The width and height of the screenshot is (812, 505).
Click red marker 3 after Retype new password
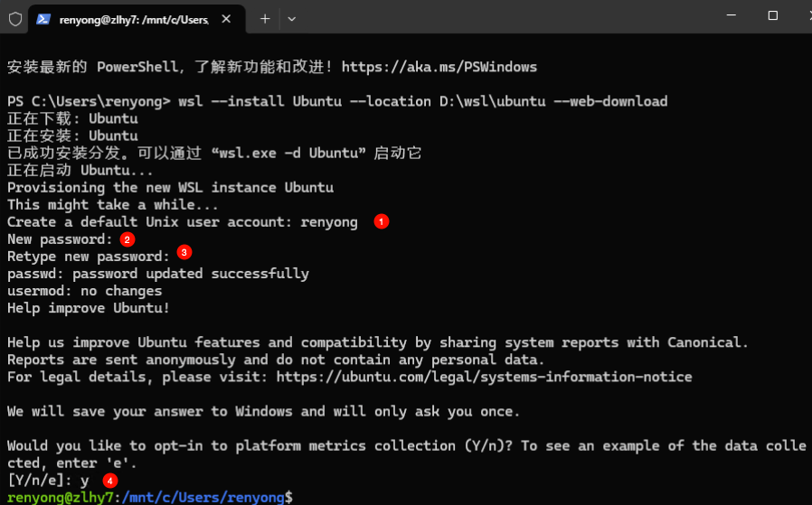click(184, 253)
